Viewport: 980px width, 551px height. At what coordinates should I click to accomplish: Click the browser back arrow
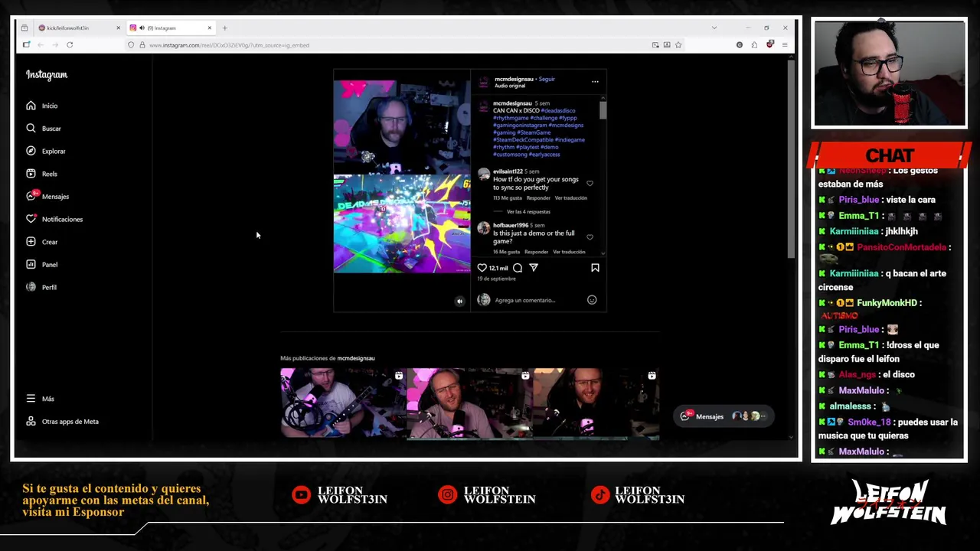41,45
